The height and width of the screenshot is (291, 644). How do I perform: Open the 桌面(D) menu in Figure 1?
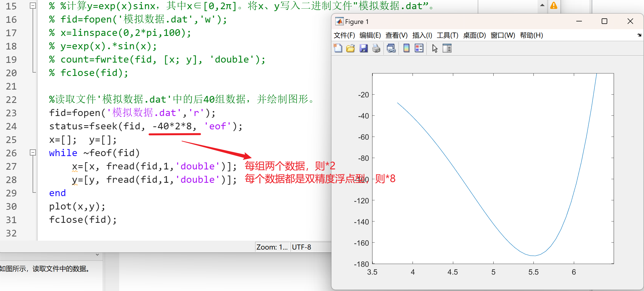point(474,35)
